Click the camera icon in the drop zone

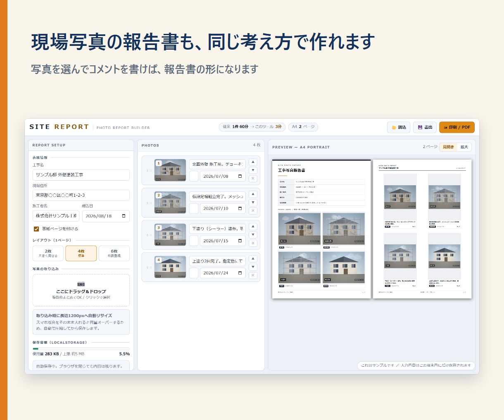coord(81,284)
